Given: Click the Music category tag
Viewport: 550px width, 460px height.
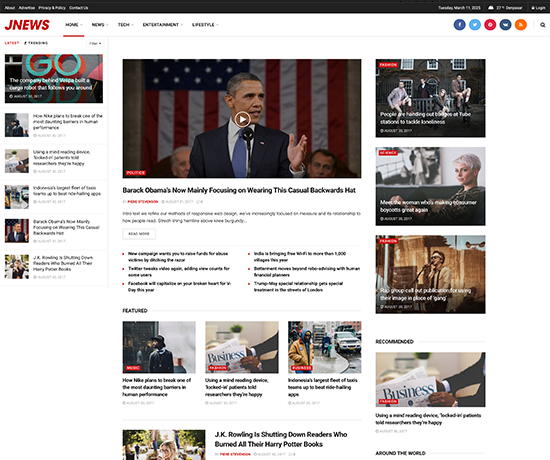Looking at the screenshot, I should [133, 368].
